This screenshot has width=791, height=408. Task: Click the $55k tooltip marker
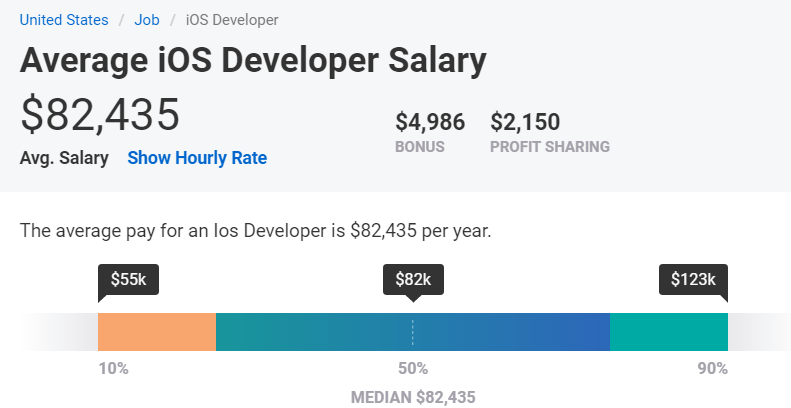pos(128,279)
